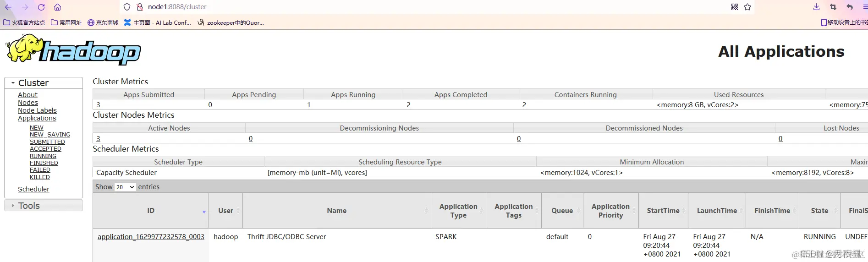Filter applications by FAILED state

tap(40, 170)
